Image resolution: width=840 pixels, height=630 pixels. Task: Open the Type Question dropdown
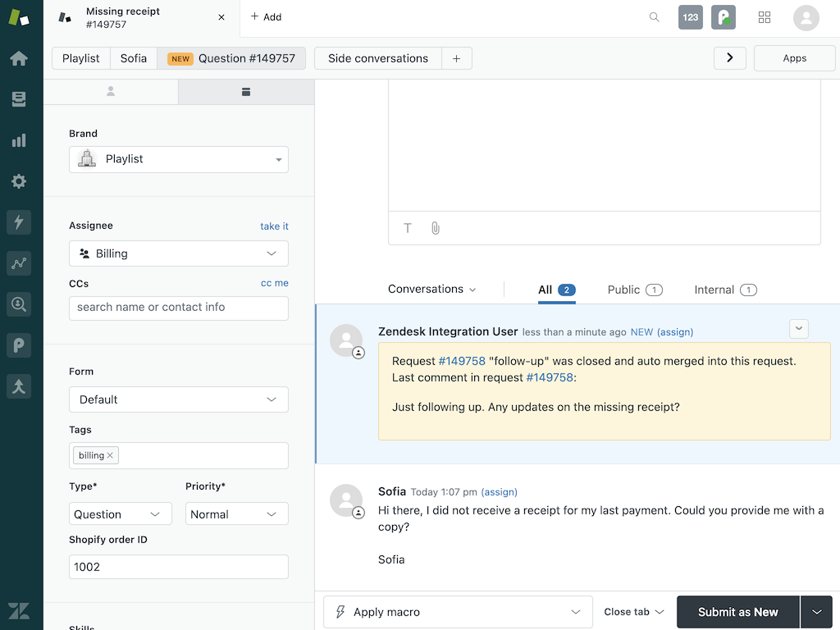click(x=120, y=514)
